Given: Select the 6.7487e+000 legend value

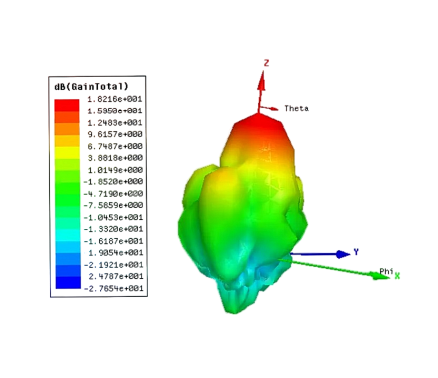Looking at the screenshot, I should 115,146.
